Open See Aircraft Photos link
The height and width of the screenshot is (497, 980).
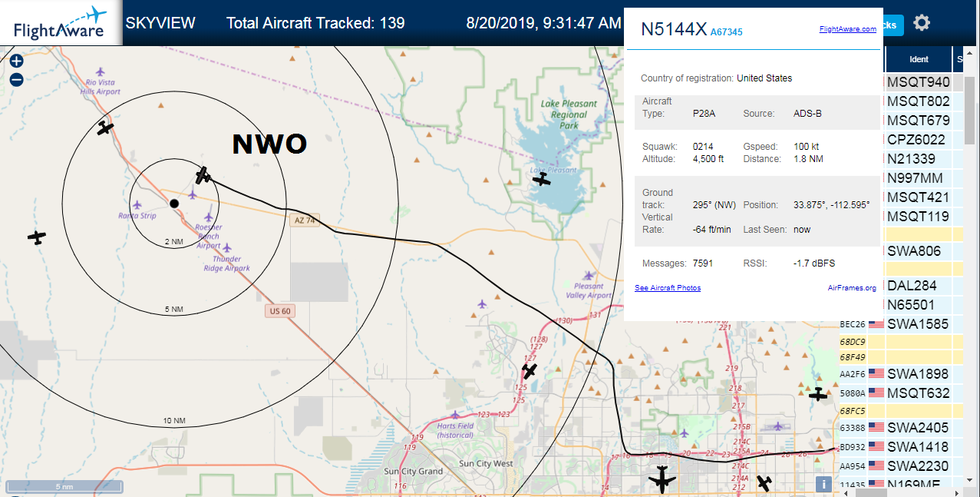pos(668,288)
